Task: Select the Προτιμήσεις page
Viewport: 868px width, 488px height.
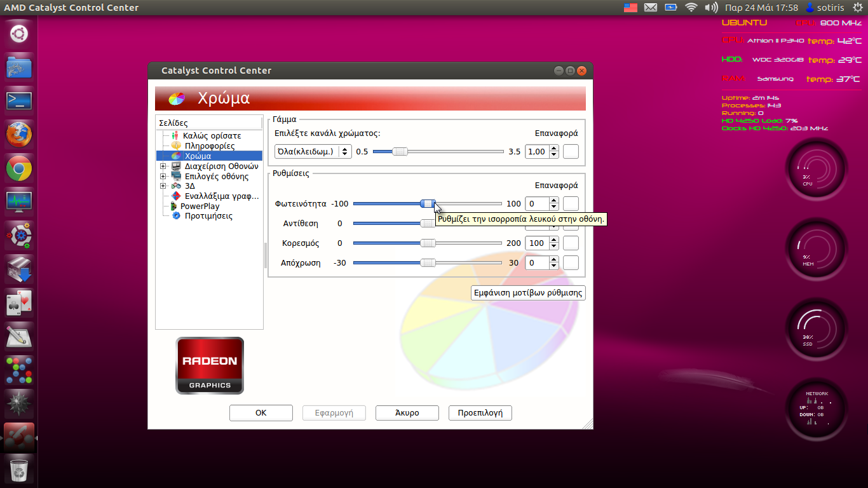Action: click(209, 216)
